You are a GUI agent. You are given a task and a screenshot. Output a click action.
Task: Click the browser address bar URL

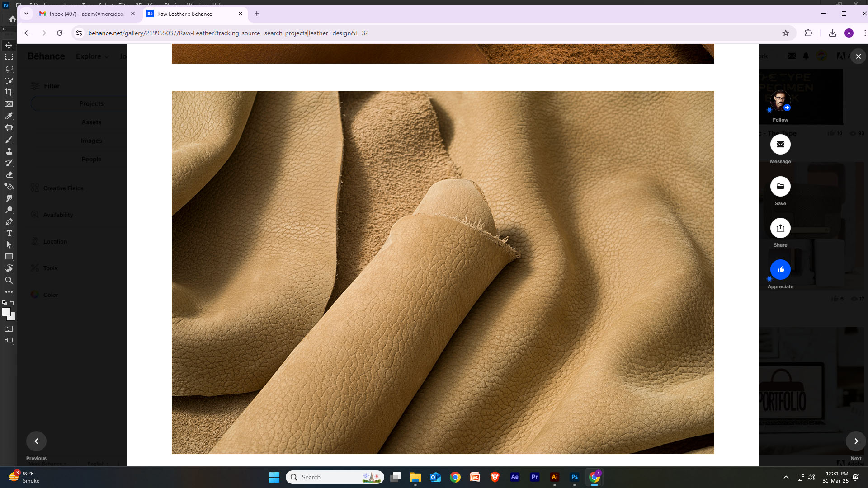click(228, 33)
